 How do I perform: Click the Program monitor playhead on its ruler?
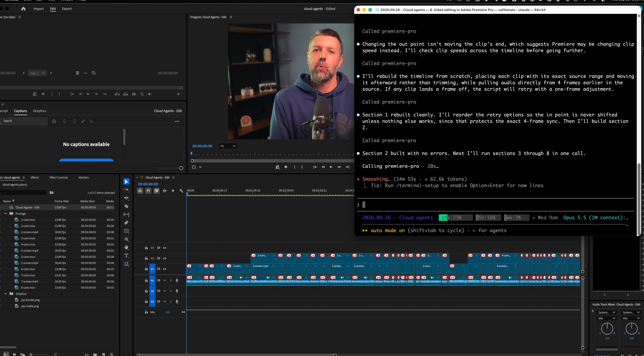pos(192,154)
